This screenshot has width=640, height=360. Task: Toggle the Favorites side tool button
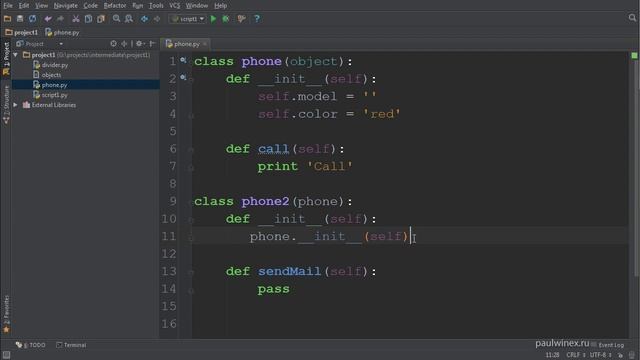[x=6, y=313]
